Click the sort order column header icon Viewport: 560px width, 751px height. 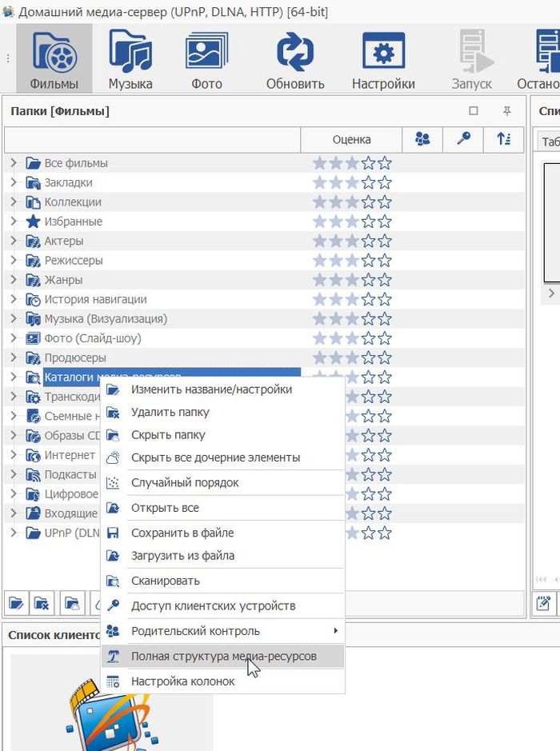pyautogui.click(x=504, y=139)
